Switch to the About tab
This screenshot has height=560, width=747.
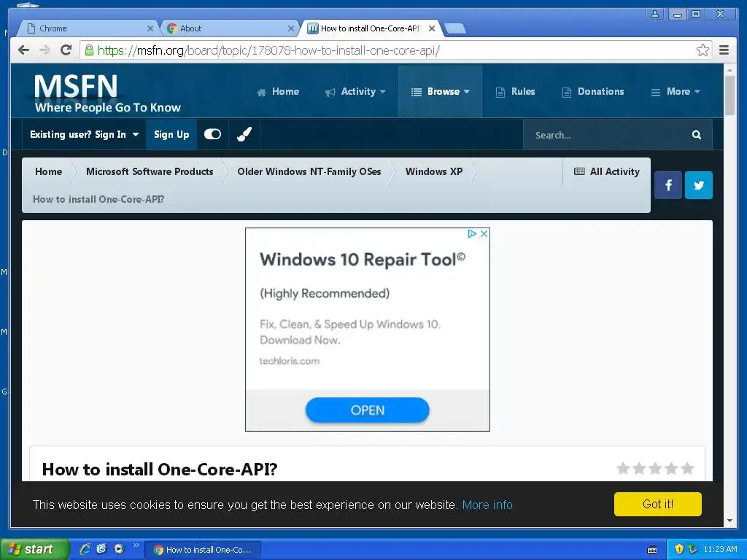click(228, 28)
